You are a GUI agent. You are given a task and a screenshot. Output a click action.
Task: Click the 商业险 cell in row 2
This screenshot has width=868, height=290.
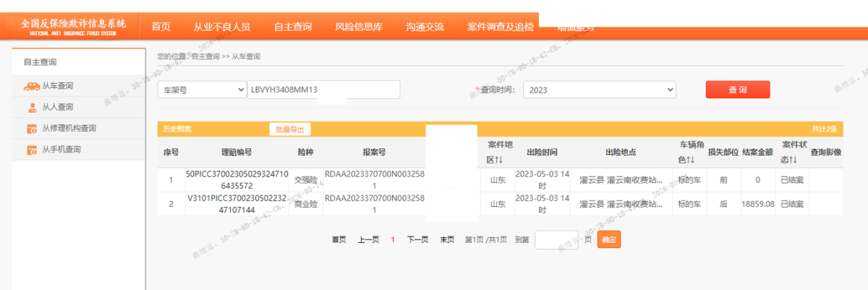click(x=306, y=204)
